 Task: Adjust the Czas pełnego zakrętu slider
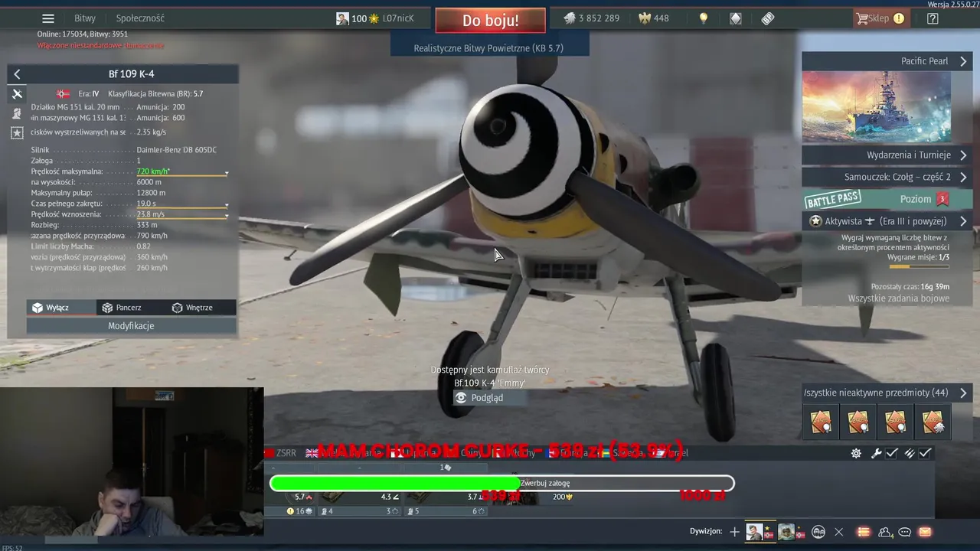(182, 207)
